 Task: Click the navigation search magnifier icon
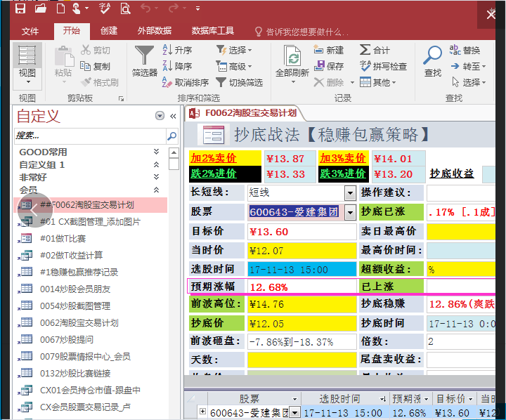(x=172, y=136)
